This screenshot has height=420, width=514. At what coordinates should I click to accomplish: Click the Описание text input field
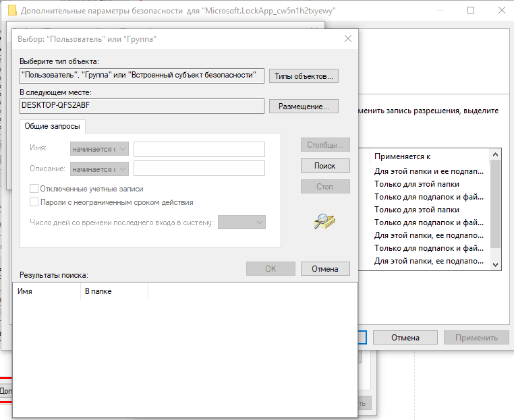tap(199, 169)
